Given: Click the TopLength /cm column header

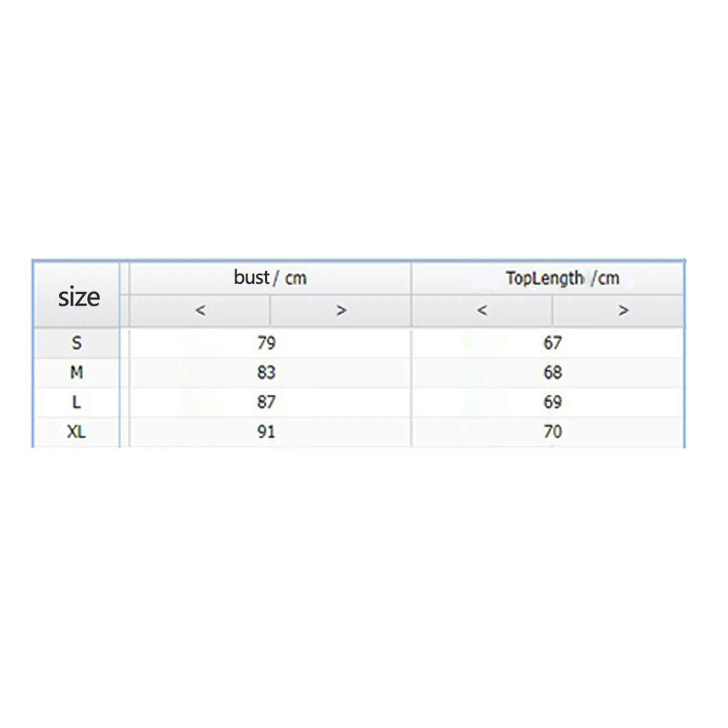Looking at the screenshot, I should pos(562,278).
